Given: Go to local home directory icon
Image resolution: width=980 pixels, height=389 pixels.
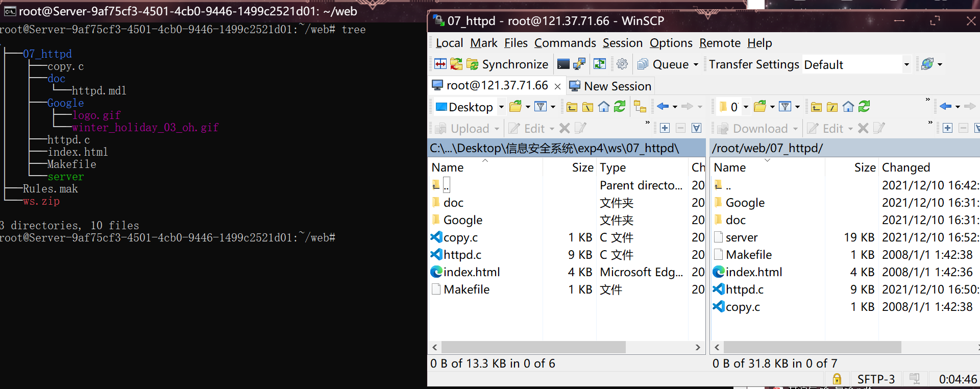Looking at the screenshot, I should tap(604, 106).
